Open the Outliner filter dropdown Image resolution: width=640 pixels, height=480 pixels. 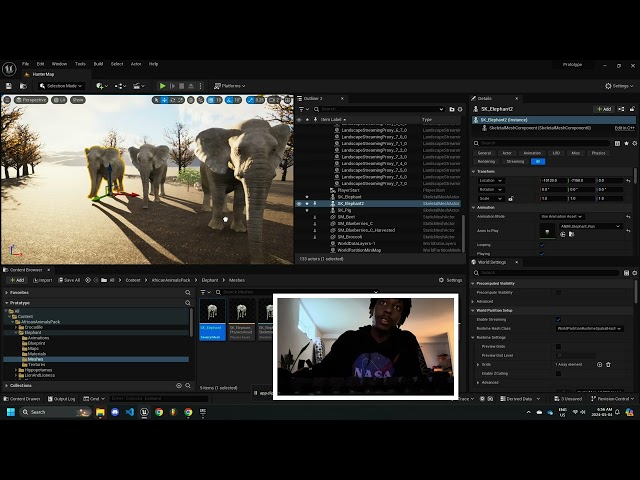click(x=304, y=109)
